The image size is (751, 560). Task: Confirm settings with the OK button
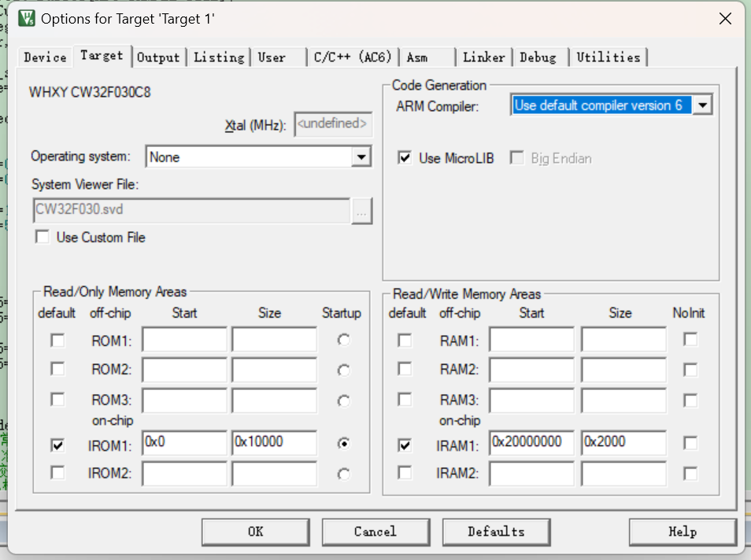[x=256, y=532]
